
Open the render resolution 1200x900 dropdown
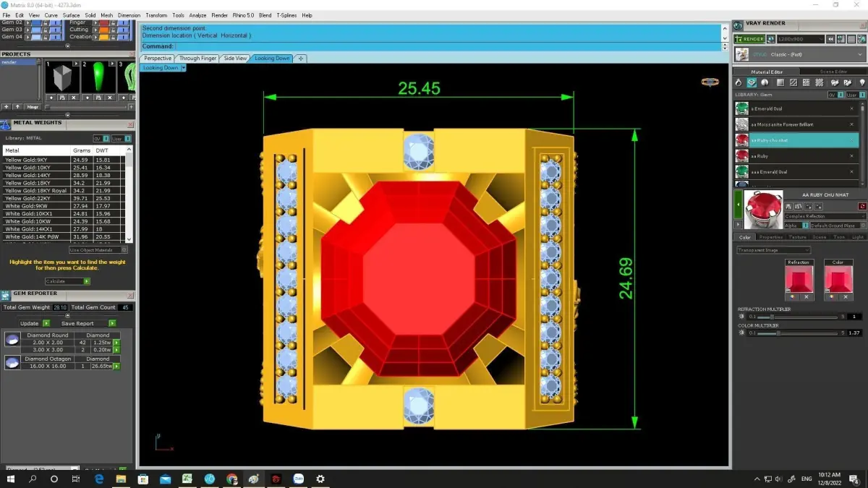tap(801, 39)
